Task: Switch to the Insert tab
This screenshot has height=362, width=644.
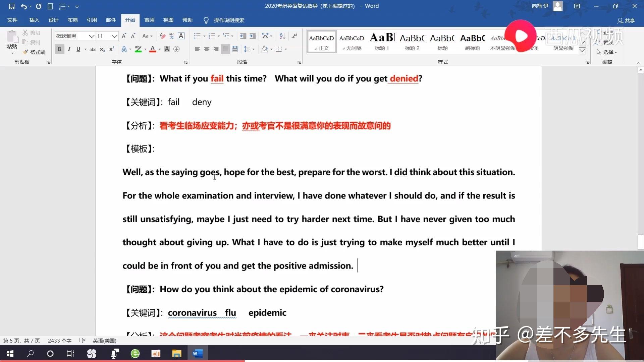Action: point(34,20)
